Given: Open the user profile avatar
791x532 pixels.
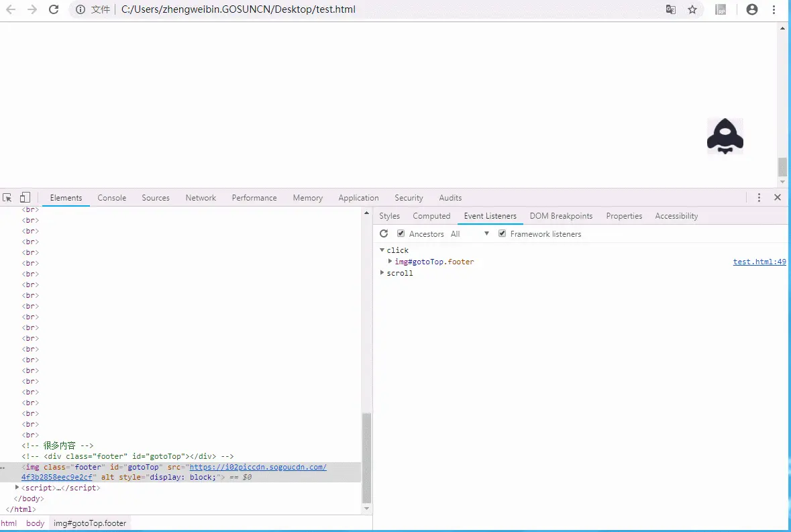Looking at the screenshot, I should 751,9.
